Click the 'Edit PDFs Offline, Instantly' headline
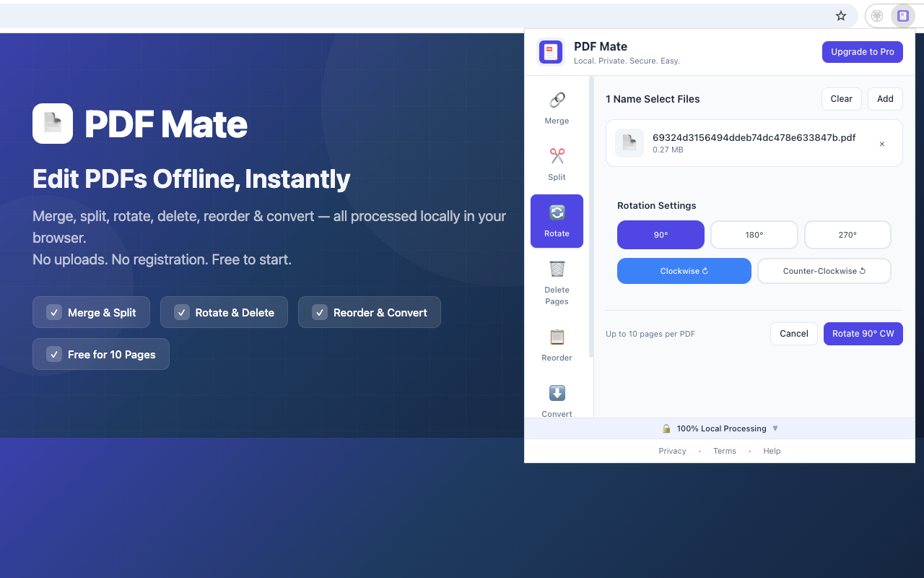Viewport: 924px width, 578px height. click(x=191, y=178)
